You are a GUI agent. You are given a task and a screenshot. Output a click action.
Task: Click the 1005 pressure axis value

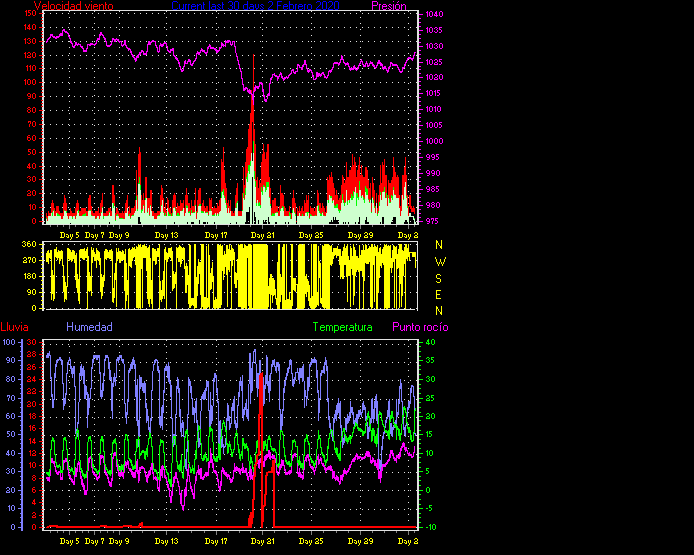pos(434,125)
